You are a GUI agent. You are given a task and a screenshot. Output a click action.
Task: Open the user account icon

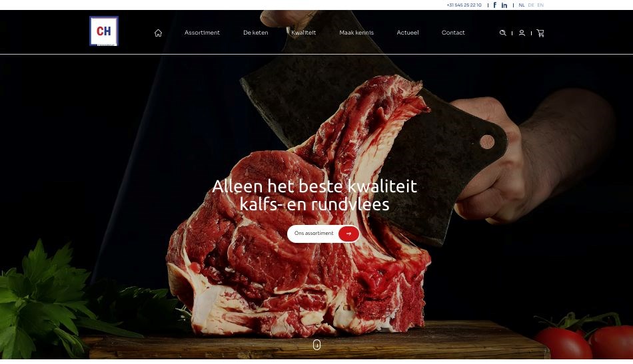point(522,33)
